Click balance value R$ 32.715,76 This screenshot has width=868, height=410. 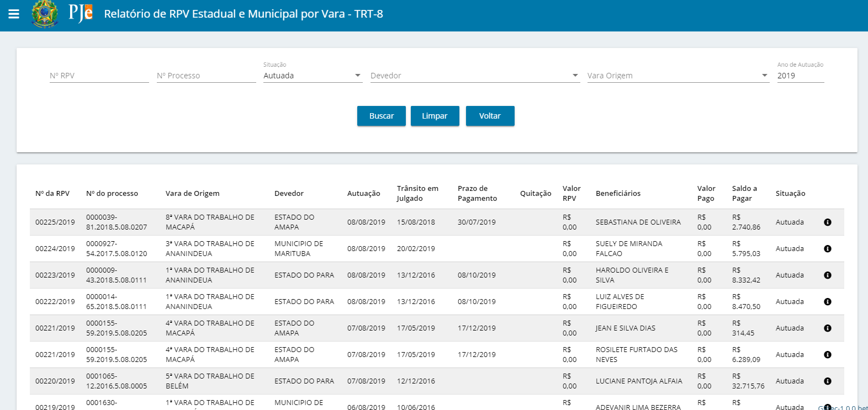click(748, 381)
